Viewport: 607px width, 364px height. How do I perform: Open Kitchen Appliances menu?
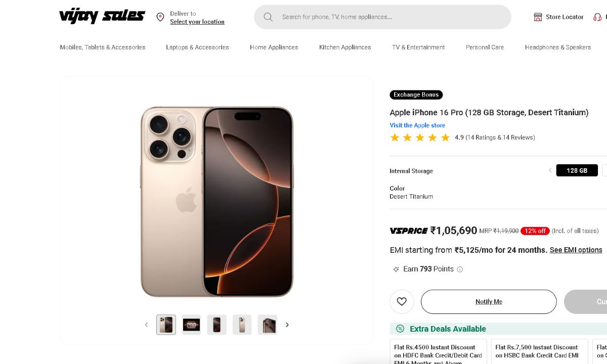(x=345, y=48)
